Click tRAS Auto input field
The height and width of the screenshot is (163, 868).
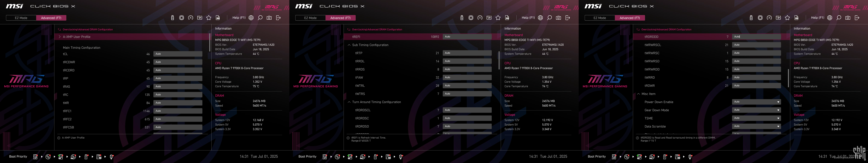point(178,86)
